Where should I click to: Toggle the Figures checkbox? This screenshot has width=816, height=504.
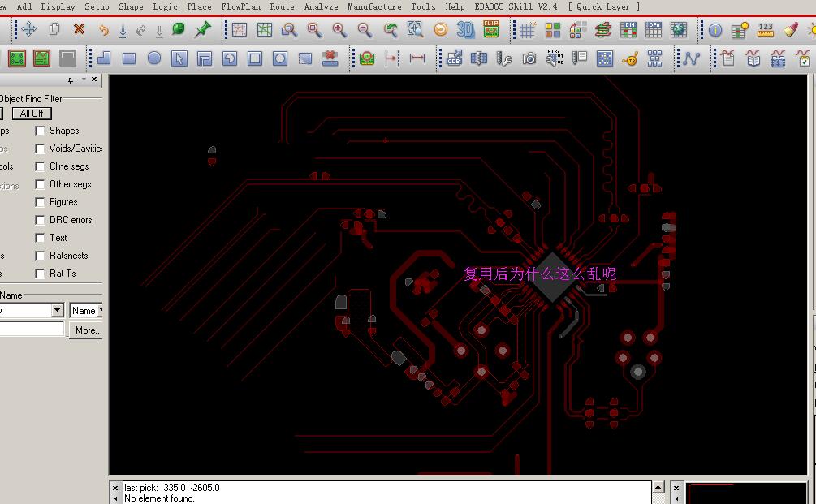point(40,202)
